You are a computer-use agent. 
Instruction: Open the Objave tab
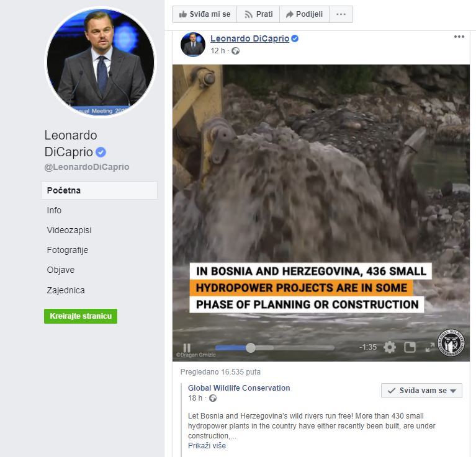[60, 270]
